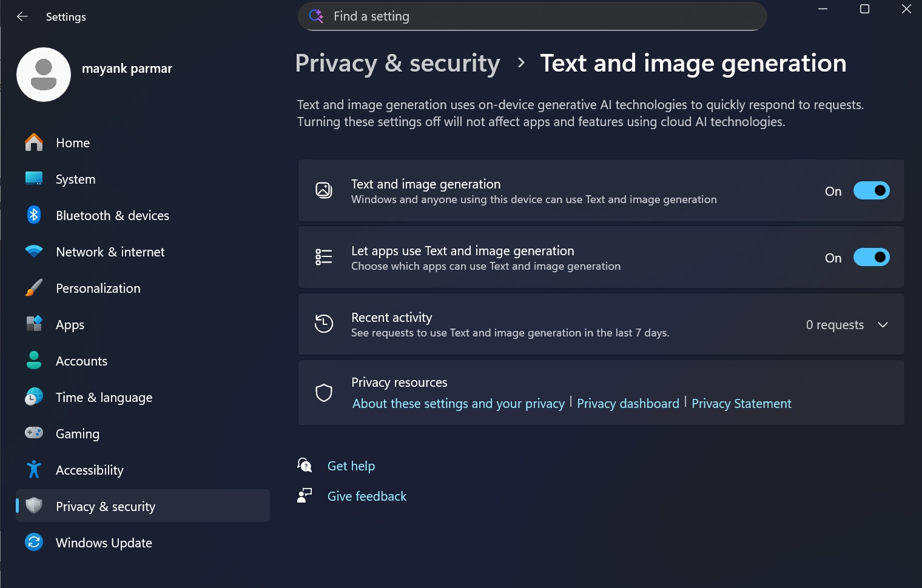This screenshot has height=588, width=922.
Task: Turn off Text and image generation toggle
Action: (872, 190)
